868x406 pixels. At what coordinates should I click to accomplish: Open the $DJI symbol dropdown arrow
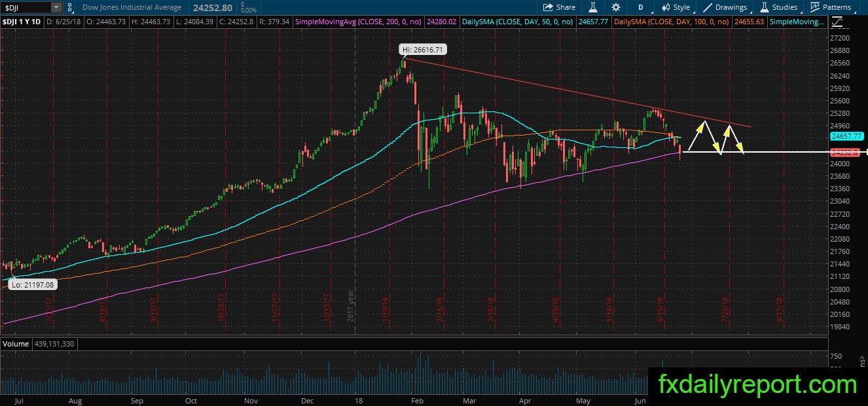click(x=56, y=7)
